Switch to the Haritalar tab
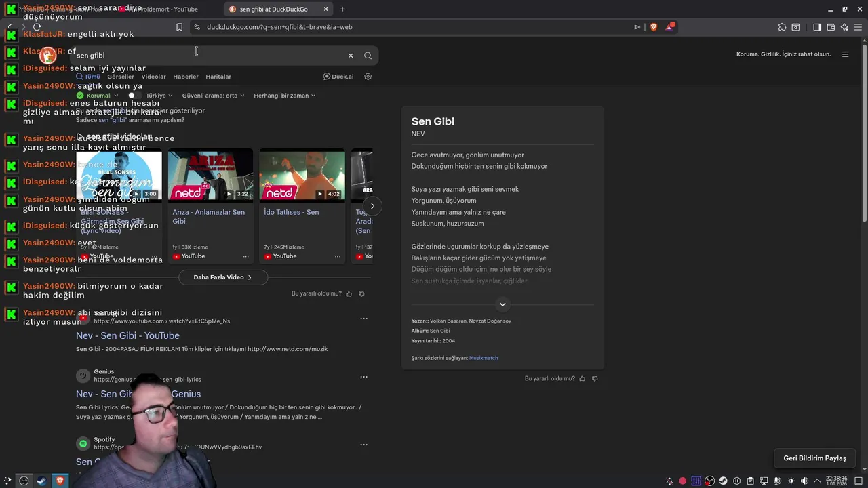Image resolution: width=868 pixels, height=488 pixels. click(218, 77)
